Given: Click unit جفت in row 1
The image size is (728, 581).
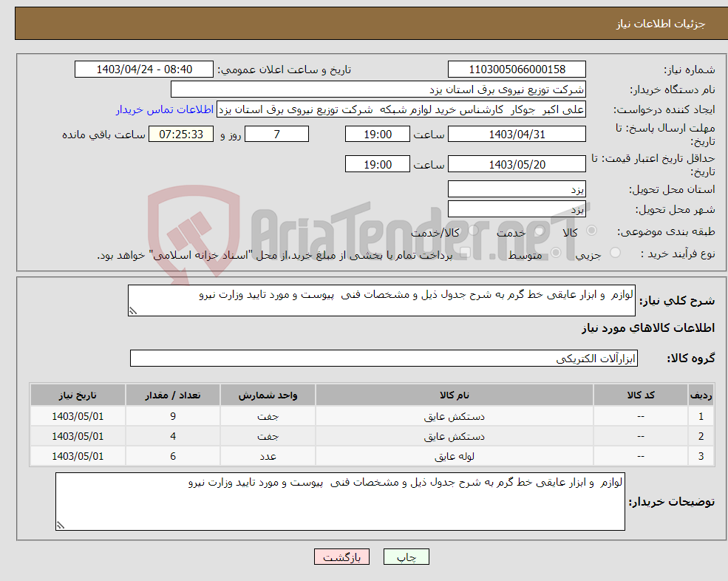Looking at the screenshot, I should click(x=268, y=417).
